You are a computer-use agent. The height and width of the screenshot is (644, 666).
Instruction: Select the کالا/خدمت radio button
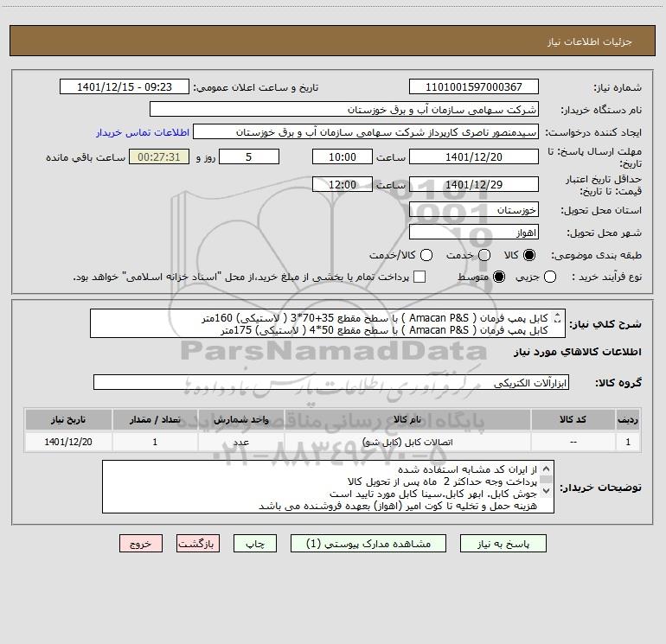pyautogui.click(x=426, y=255)
